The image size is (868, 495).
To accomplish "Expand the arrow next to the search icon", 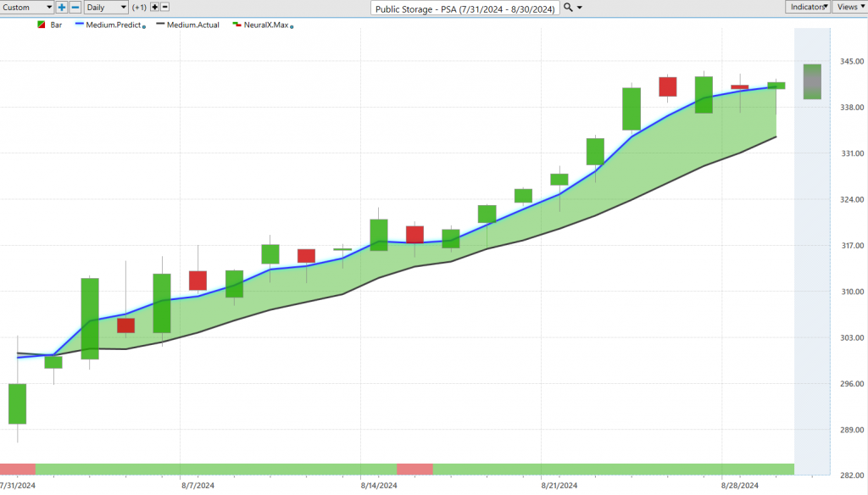I will 580,8.
